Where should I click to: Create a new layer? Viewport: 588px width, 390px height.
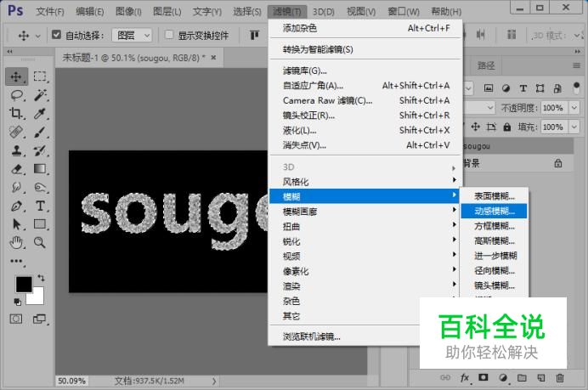pos(540,377)
